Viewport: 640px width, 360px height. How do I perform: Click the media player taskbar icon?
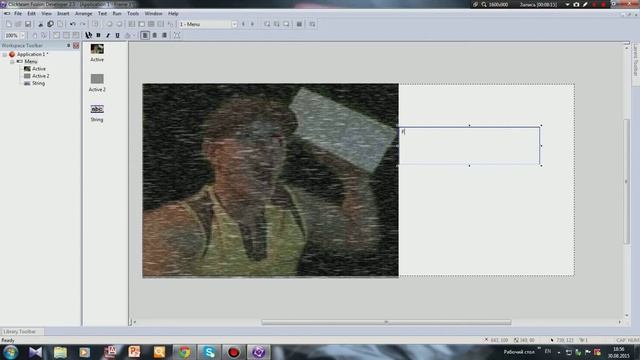coord(84,352)
